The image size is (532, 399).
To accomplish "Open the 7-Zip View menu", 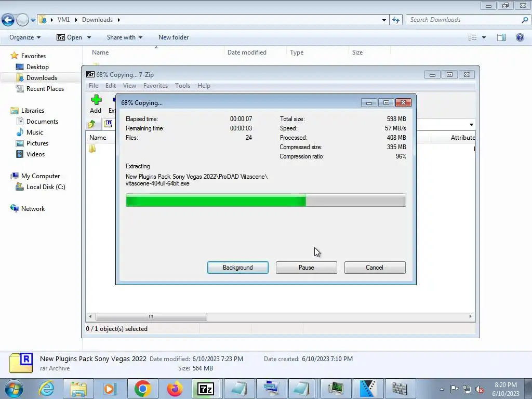I will click(x=129, y=86).
